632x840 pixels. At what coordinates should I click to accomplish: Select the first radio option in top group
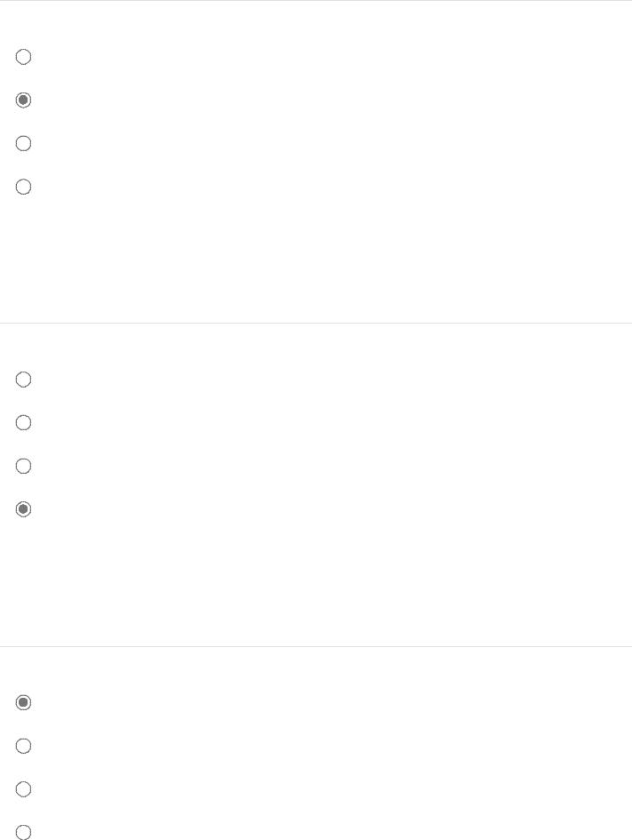[x=23, y=57]
